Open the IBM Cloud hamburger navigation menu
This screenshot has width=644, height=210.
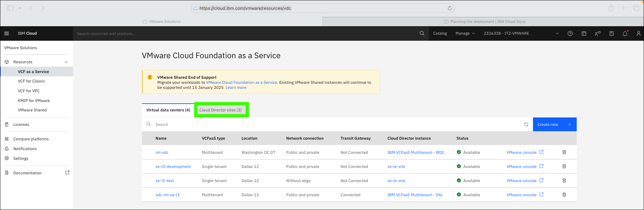point(6,33)
